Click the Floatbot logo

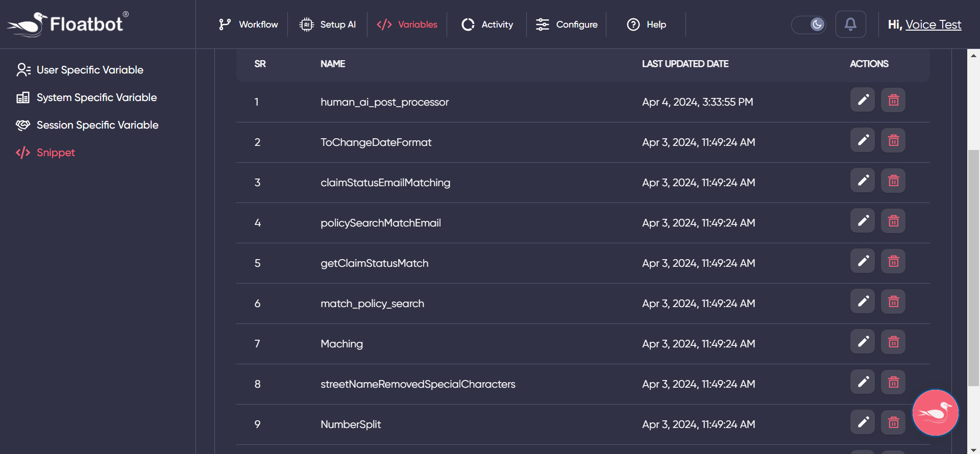[68, 24]
